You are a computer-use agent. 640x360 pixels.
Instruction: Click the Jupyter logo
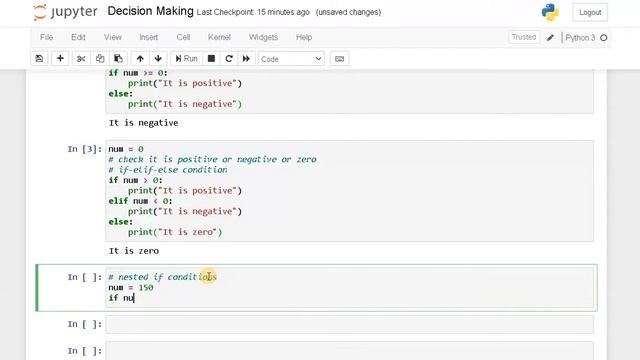[65, 12]
